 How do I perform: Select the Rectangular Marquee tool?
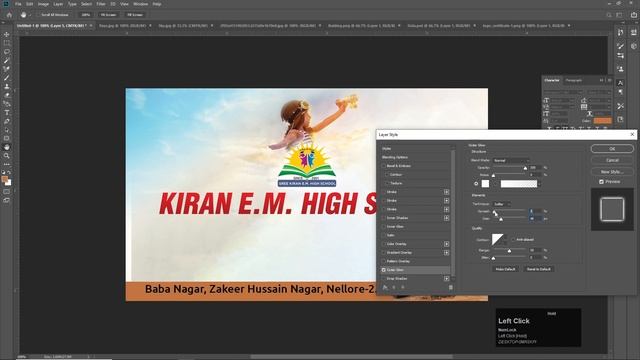click(x=7, y=43)
